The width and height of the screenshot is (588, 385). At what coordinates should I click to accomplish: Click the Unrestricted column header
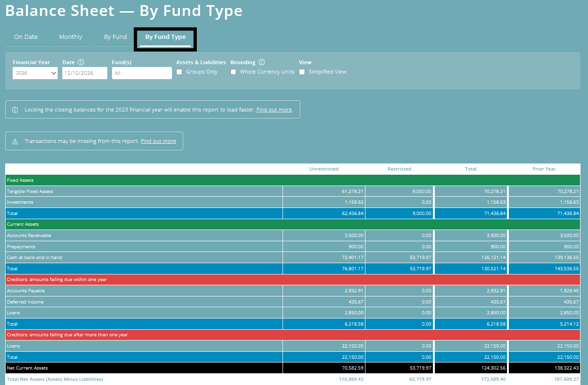pyautogui.click(x=324, y=169)
